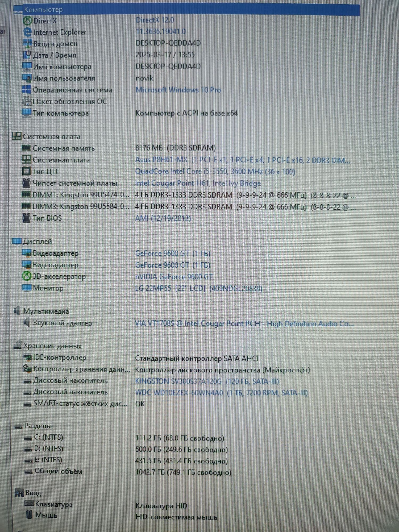Open the KINGSTON SV300S37A120G drive link
Viewport: 399px width, 532px height.
pos(207,381)
